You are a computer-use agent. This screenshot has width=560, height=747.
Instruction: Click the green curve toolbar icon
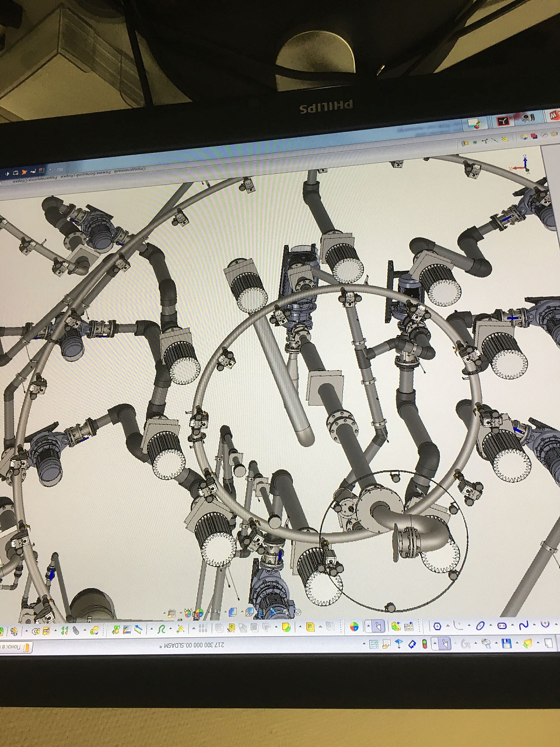[161, 629]
